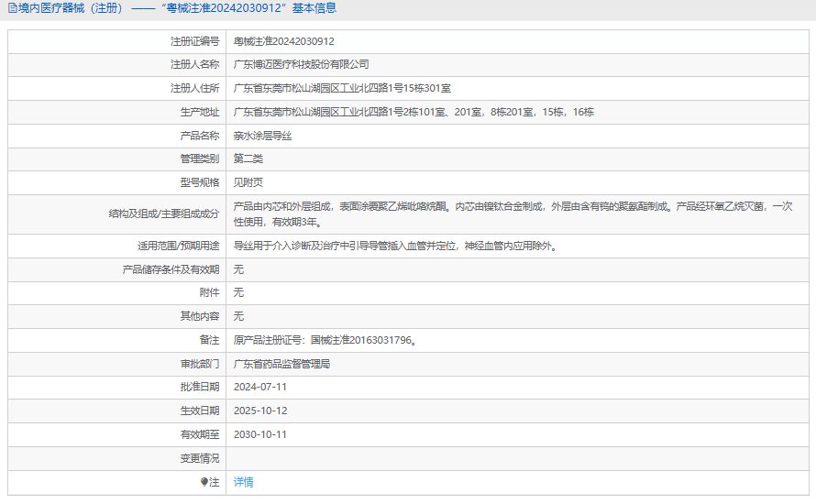Select remark text 原产品注册证号：国械注准20163031796
The image size is (816, 504).
tap(325, 340)
